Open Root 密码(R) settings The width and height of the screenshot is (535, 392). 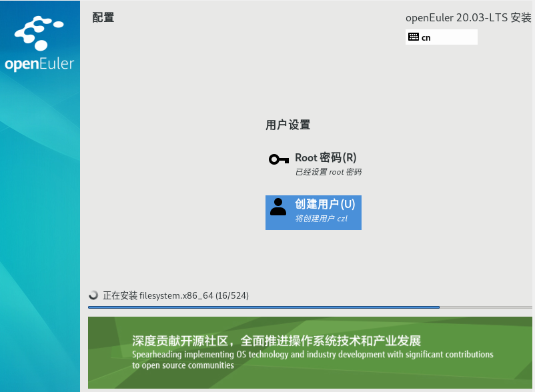click(x=314, y=163)
